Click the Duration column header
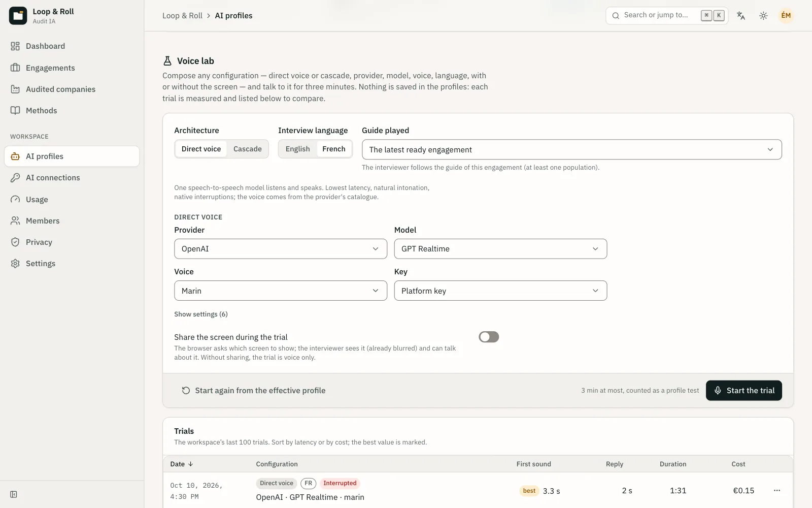The image size is (812, 508). point(673,464)
